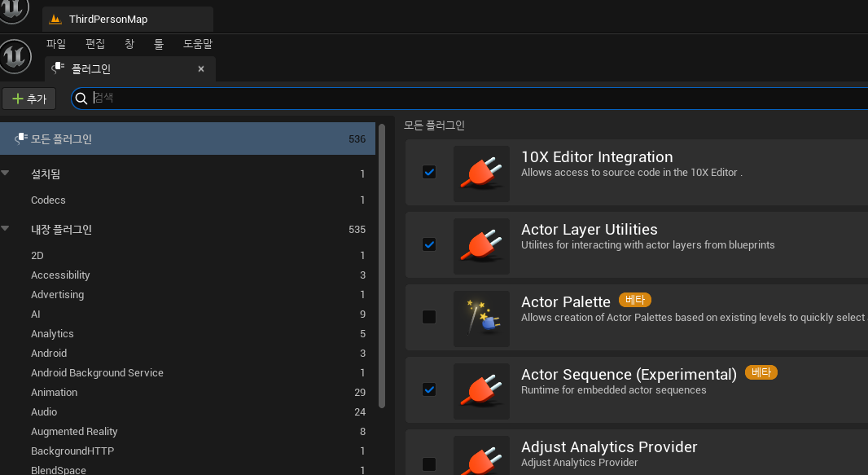Select the 2D category
Image resolution: width=868 pixels, height=475 pixels.
pyautogui.click(x=187, y=255)
